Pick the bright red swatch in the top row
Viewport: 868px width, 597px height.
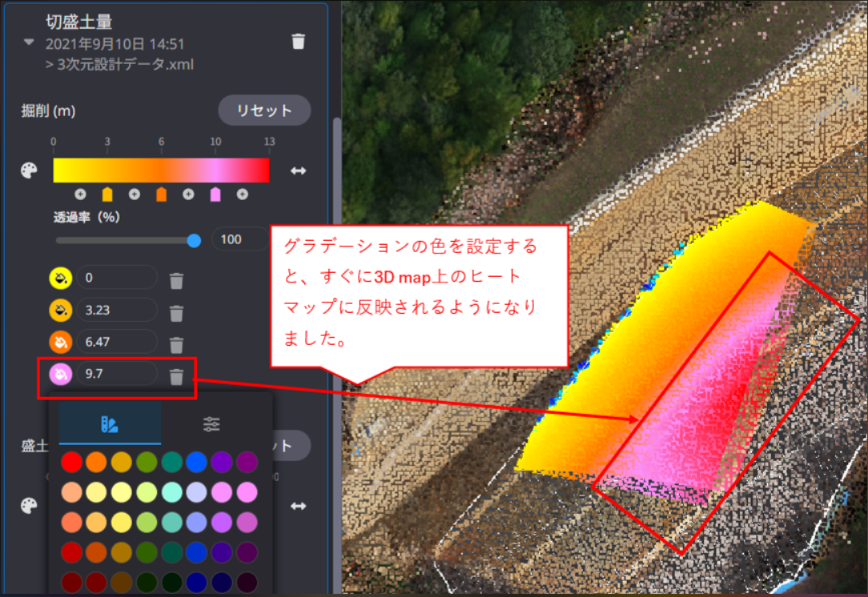pyautogui.click(x=71, y=462)
